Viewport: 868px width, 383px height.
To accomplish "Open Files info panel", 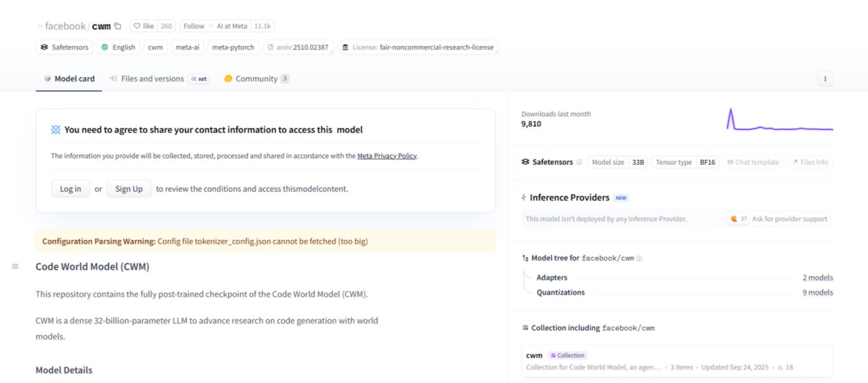I will point(809,163).
